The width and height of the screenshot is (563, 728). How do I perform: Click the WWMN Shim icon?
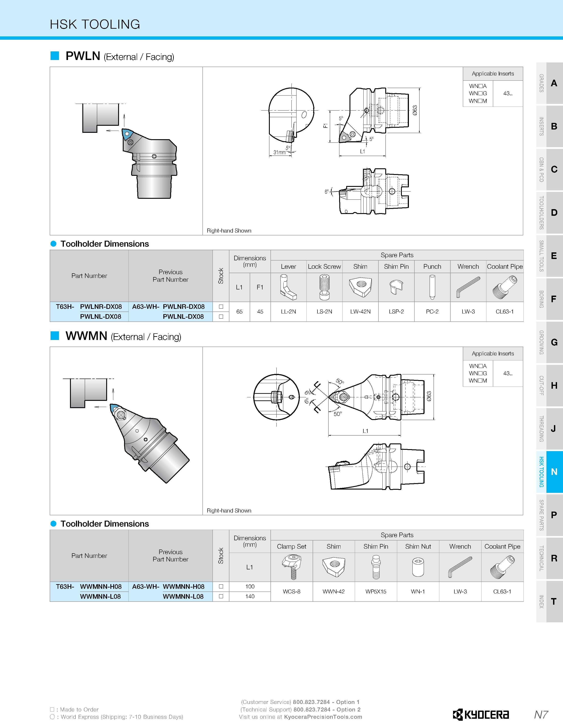[x=334, y=567]
